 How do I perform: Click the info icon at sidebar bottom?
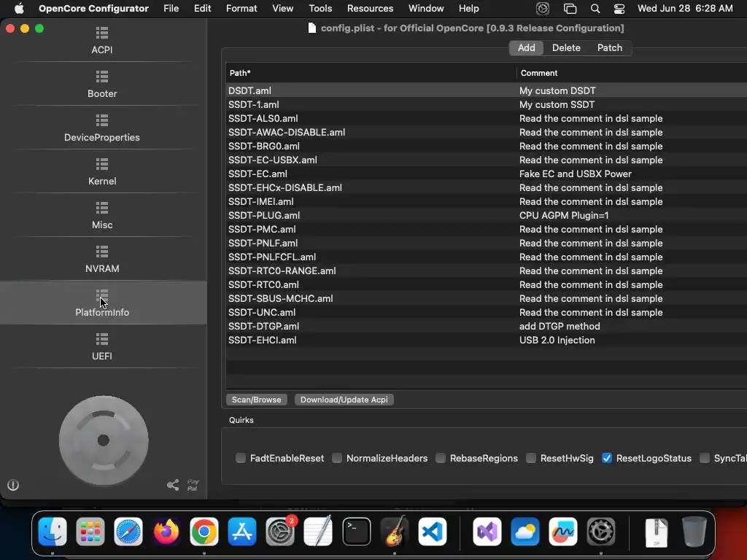13,485
